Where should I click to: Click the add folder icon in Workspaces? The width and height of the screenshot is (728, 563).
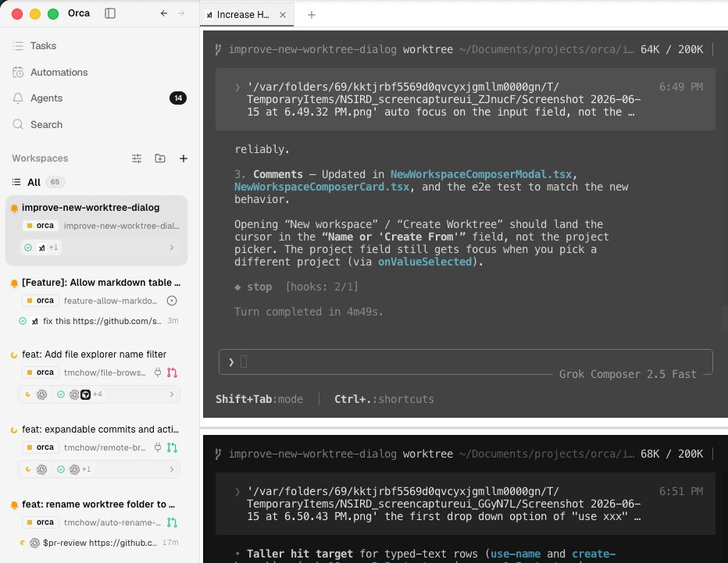159,159
